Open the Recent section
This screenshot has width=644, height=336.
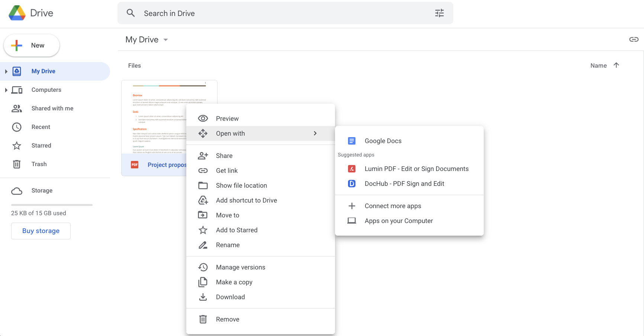55,127
